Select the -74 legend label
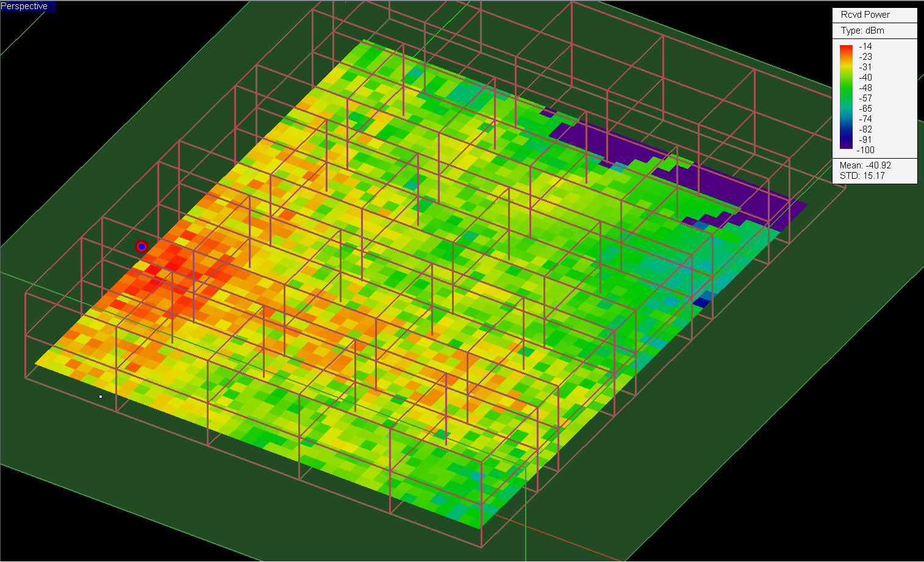This screenshot has height=562, width=924. tap(865, 119)
